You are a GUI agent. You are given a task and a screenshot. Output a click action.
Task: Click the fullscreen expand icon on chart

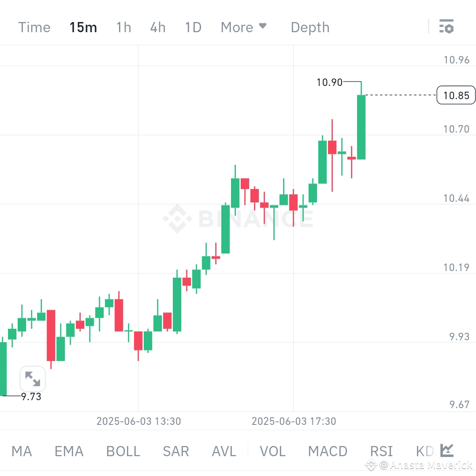point(32,379)
